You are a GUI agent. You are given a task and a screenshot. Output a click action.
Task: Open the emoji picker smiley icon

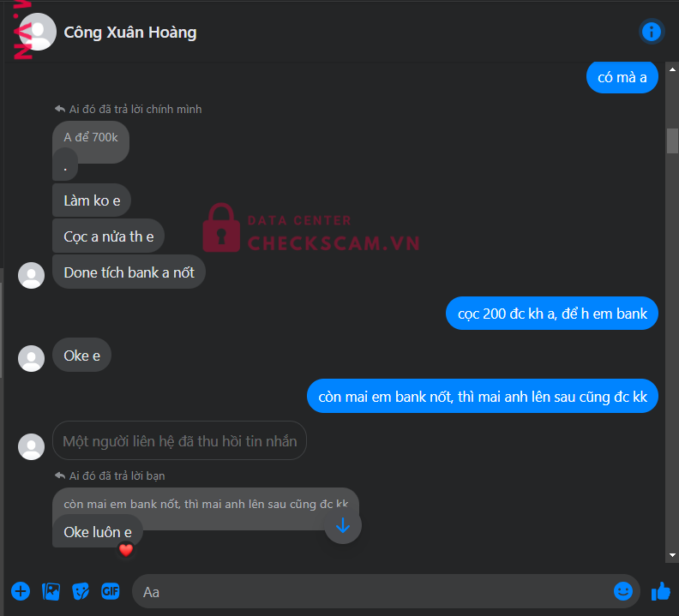622,591
